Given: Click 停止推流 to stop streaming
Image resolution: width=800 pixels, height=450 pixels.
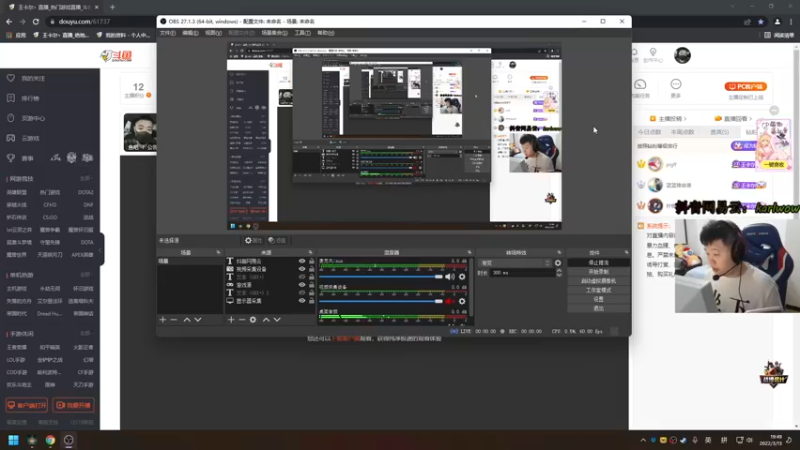Looking at the screenshot, I should tap(598, 263).
